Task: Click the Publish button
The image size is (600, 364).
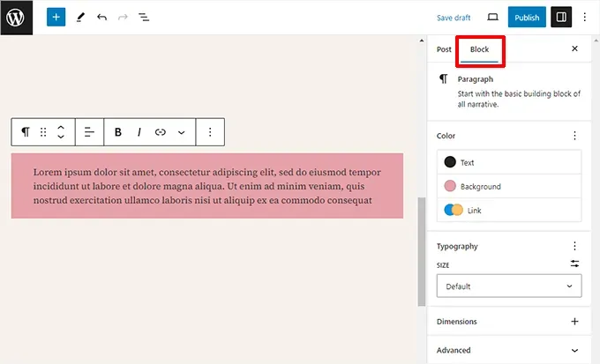Action: 527,17
